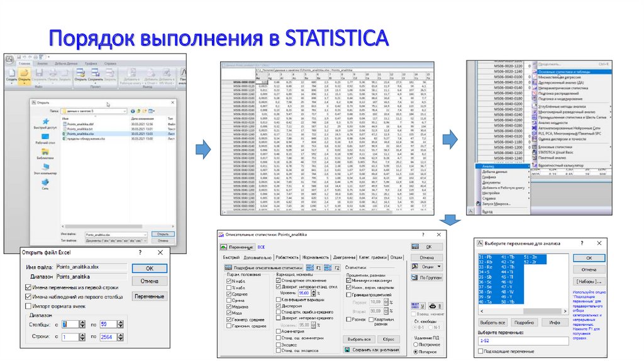Click the Рабочий стол desktop icon in sidebar
Viewport: 644px width, 361px height.
(45, 136)
